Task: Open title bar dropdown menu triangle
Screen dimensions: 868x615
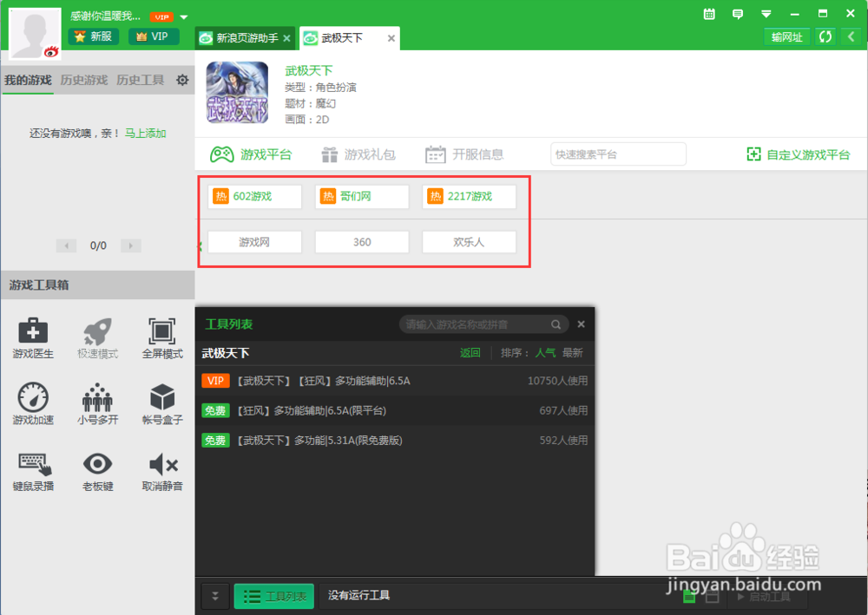Action: click(x=766, y=14)
